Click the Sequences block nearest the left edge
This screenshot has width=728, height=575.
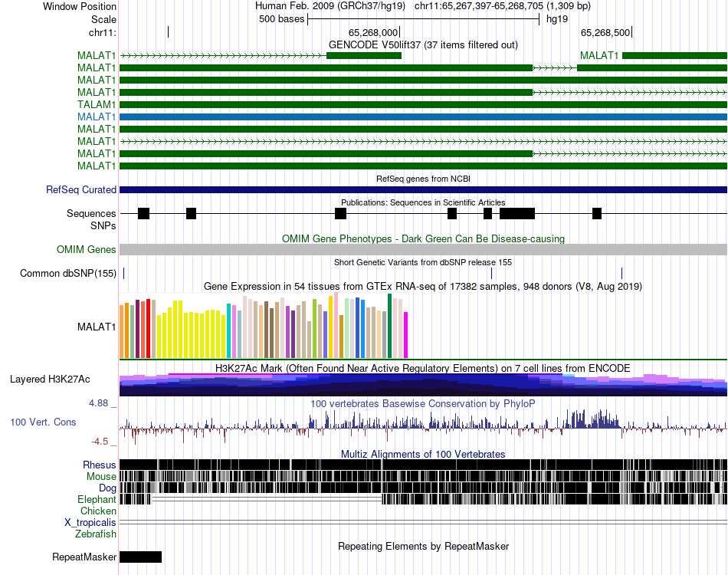click(143, 214)
